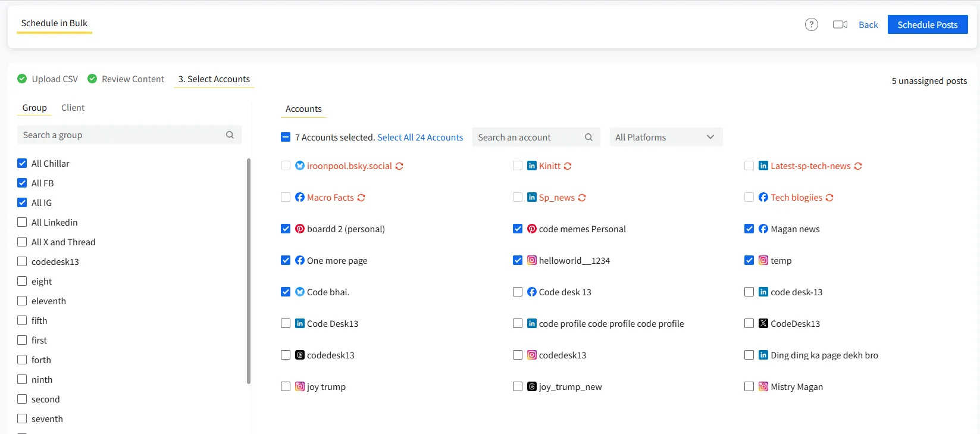Toggle the 7 Accounts selected master checkbox
The image size is (980, 434).
coord(286,137)
